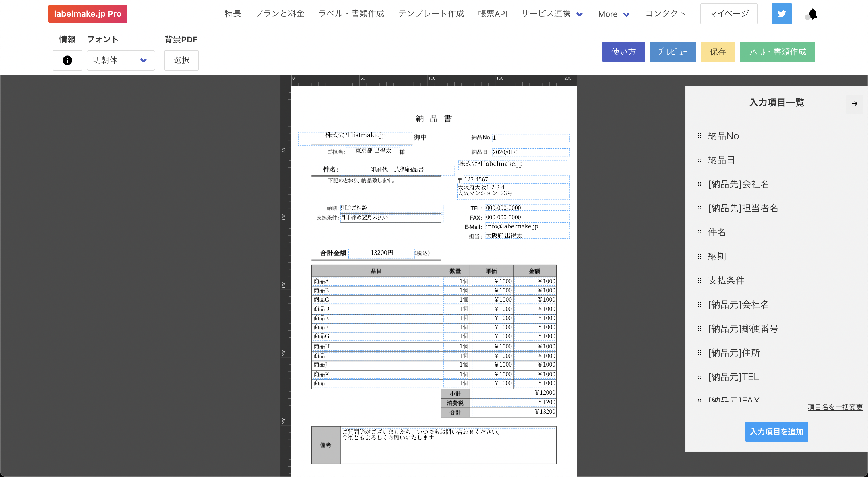Screen dimensions: 868x477
Task: Click the notification bell icon
Action: 813,14
